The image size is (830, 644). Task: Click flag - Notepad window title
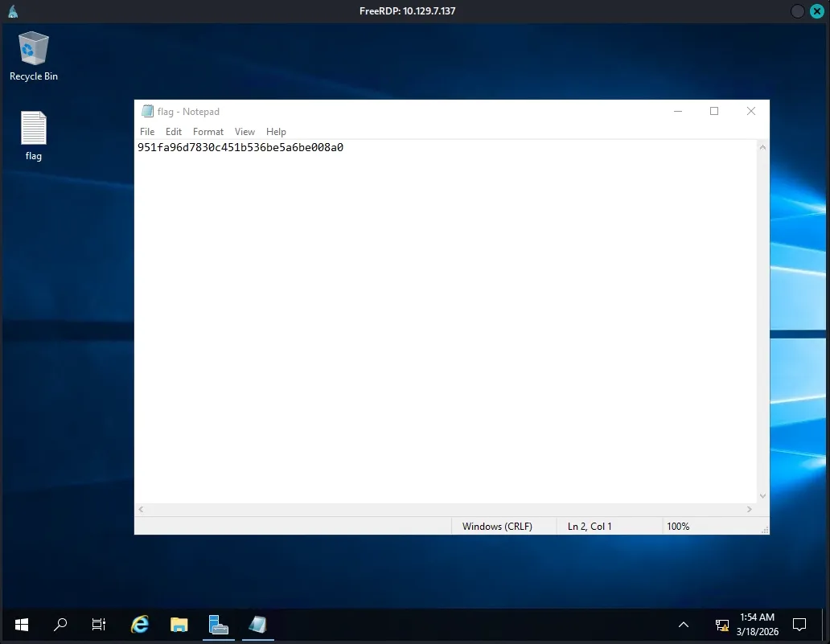pos(188,112)
